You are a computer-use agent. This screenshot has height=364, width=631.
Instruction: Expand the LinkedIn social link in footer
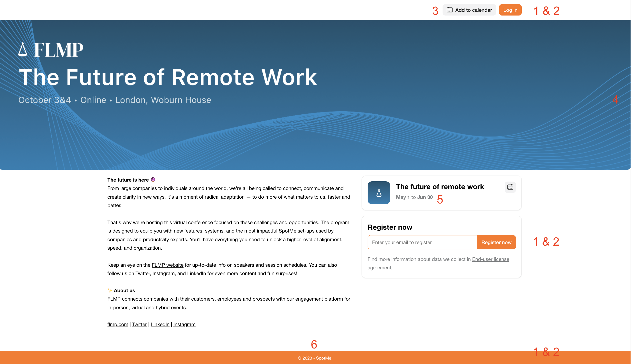pos(160,324)
